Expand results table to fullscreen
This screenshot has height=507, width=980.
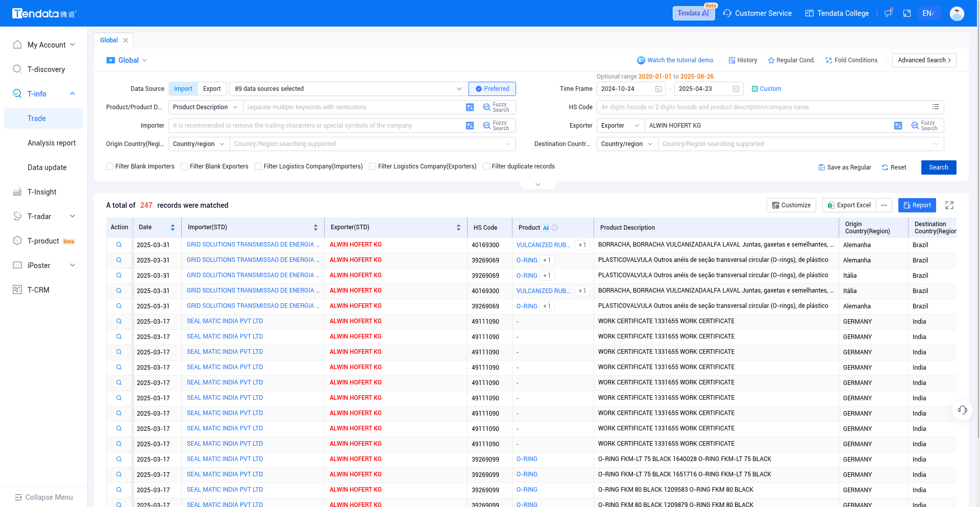pos(949,205)
